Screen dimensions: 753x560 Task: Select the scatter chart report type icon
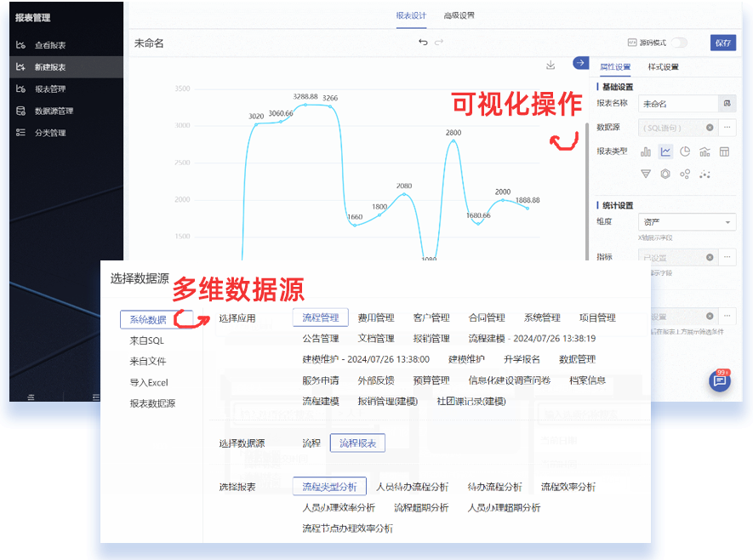click(x=705, y=173)
